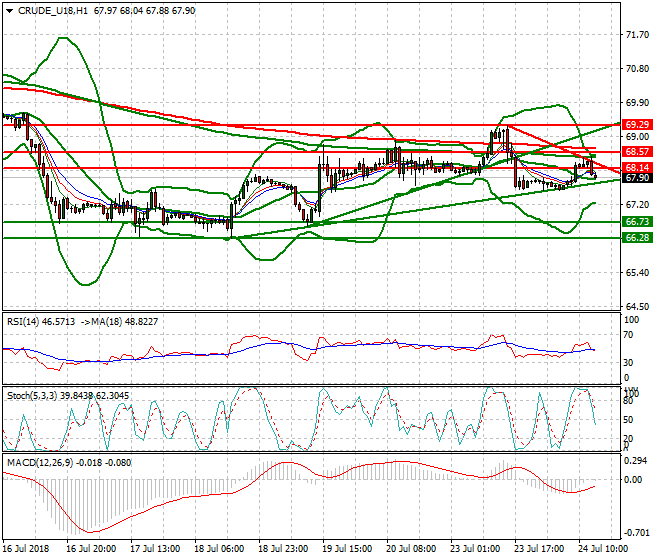This screenshot has height=560, width=660.
Task: Click the 70.80 price scale value
Action: [637, 69]
